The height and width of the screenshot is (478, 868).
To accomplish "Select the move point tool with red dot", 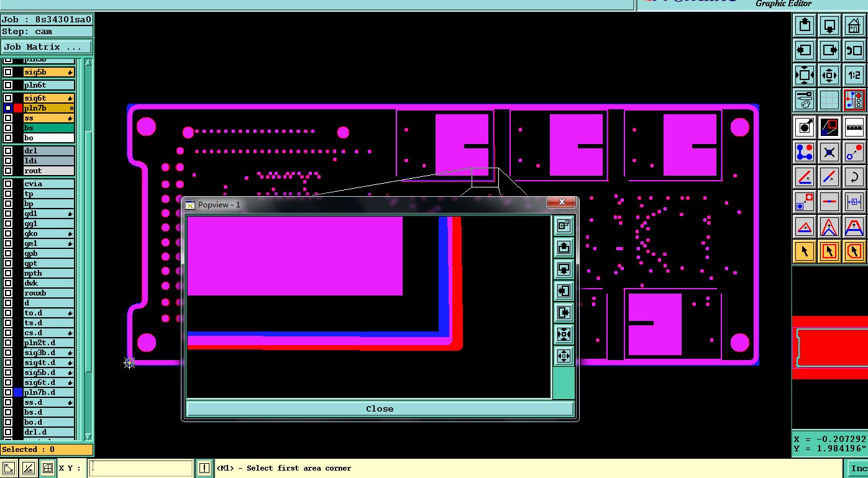I will click(x=854, y=152).
